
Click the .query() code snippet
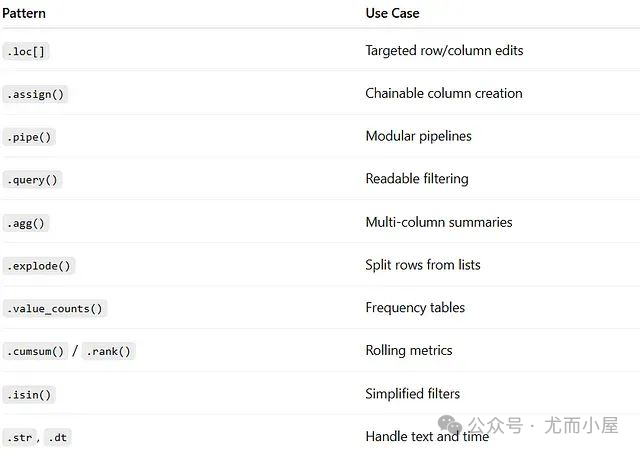point(33,180)
